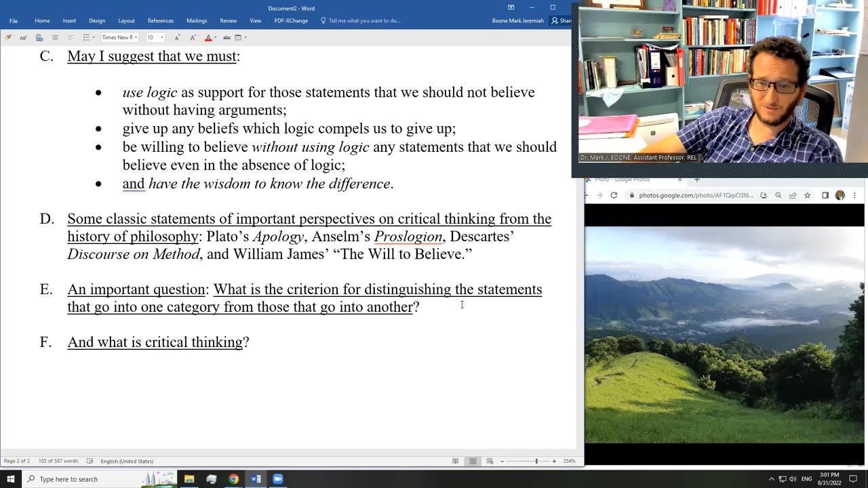Open the bullets library dropdown arrow

(x=94, y=37)
